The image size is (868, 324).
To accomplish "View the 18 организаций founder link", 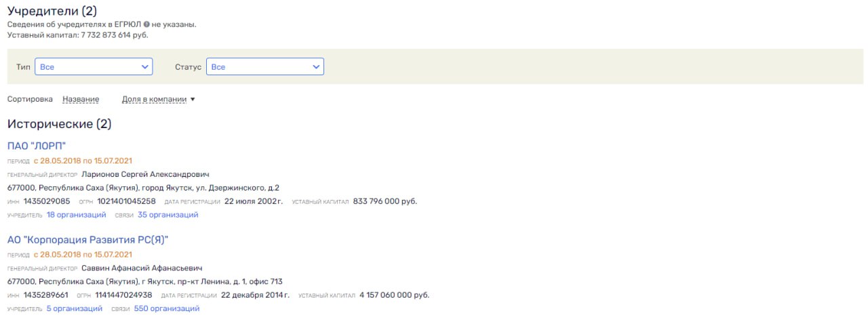I will click(x=76, y=215).
